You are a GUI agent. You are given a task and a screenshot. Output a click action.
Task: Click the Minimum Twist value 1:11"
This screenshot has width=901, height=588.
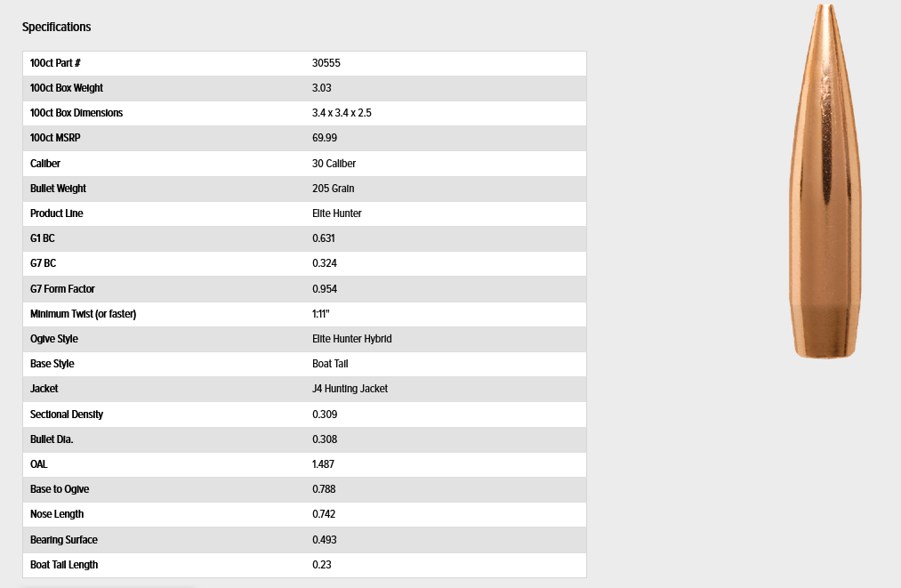(320, 314)
